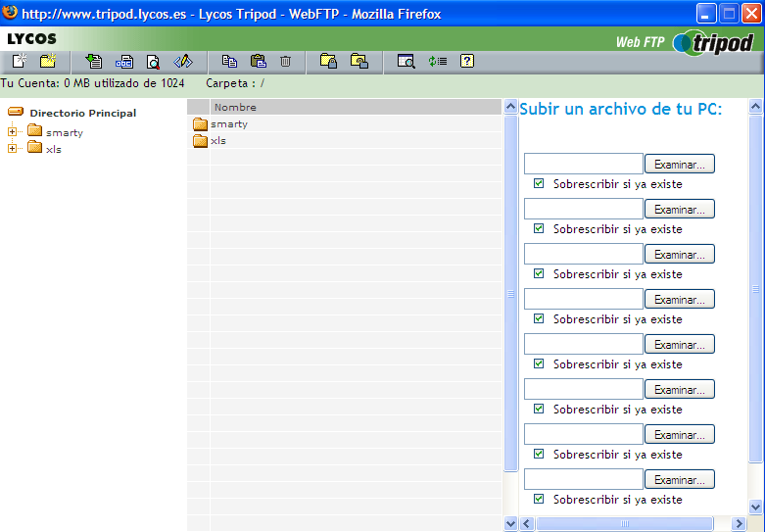The width and height of the screenshot is (765, 532).
Task: Click the xls folder icon in the file list
Action: click(x=200, y=141)
